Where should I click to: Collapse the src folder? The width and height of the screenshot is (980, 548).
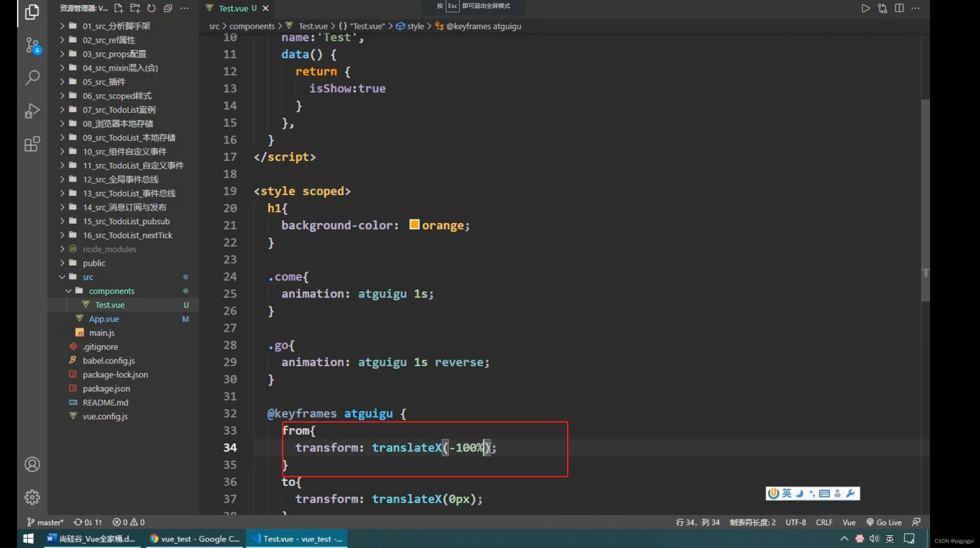(x=123, y=277)
